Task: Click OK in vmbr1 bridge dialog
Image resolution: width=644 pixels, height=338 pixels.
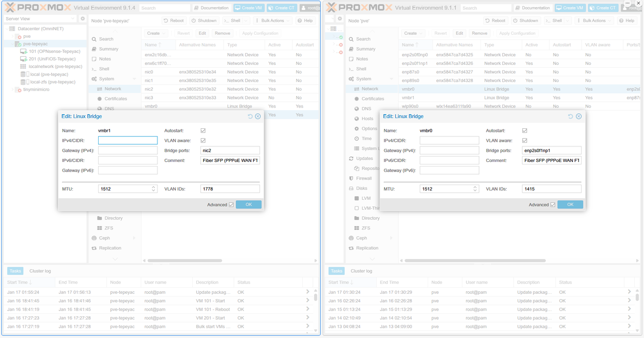Action: (x=249, y=205)
